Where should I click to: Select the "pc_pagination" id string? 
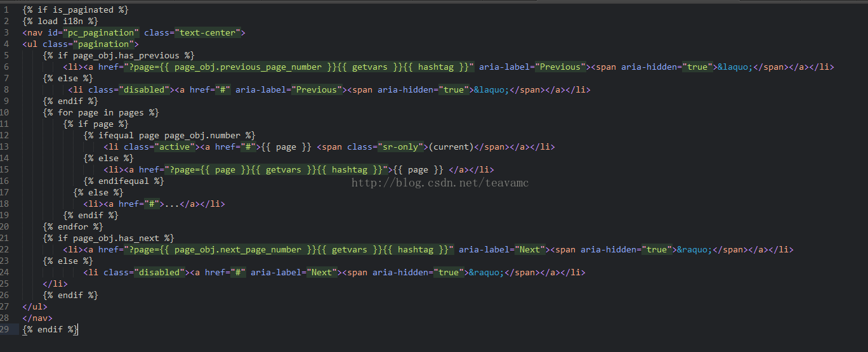101,33
